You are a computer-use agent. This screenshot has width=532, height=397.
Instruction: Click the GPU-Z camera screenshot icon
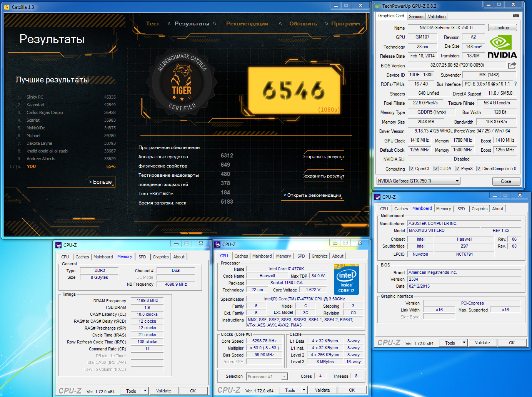(515, 16)
